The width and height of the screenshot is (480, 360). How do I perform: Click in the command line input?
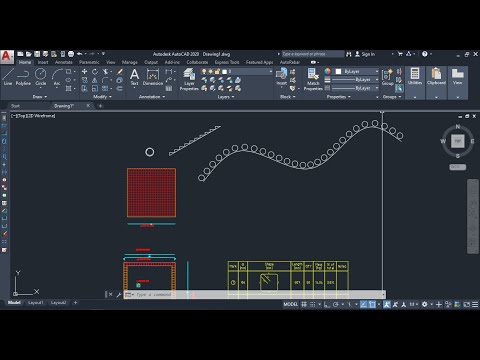pyautogui.click(x=255, y=295)
